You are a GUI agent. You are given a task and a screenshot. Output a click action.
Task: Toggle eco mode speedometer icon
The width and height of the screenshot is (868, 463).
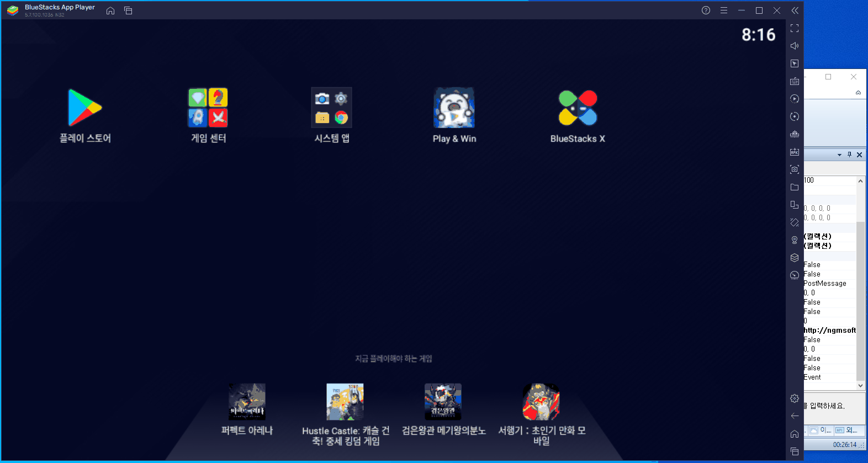pyautogui.click(x=795, y=275)
